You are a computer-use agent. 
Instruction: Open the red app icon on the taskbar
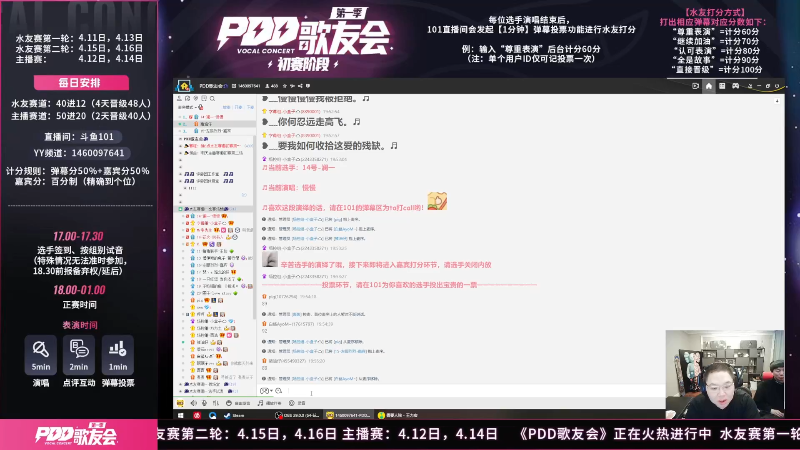(197, 415)
